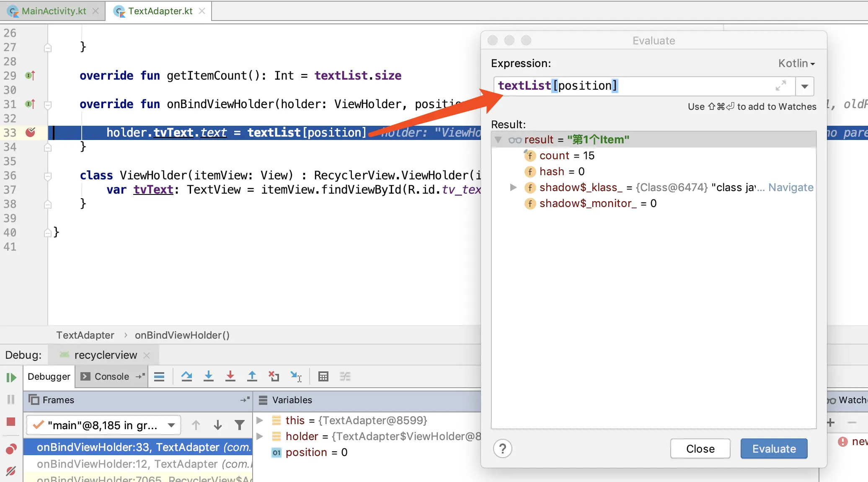Change Kotlin language dropdown
Image resolution: width=868 pixels, height=482 pixels.
coord(796,63)
